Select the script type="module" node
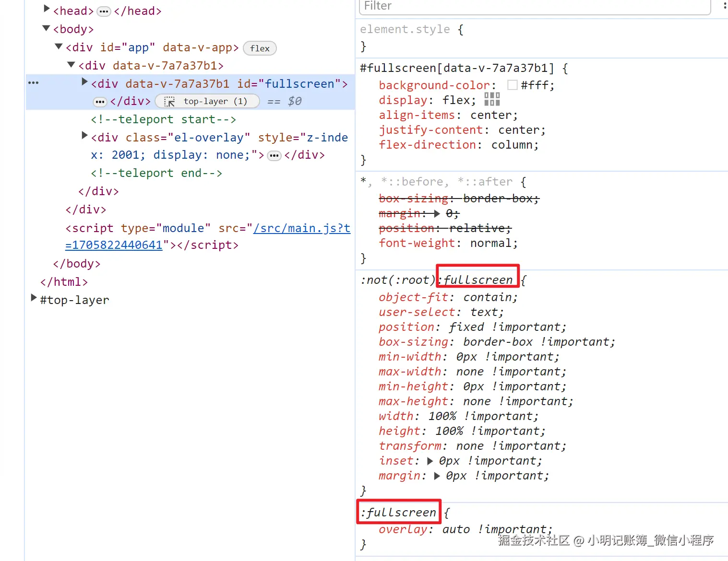Viewport: 728px width, 561px height. point(208,236)
